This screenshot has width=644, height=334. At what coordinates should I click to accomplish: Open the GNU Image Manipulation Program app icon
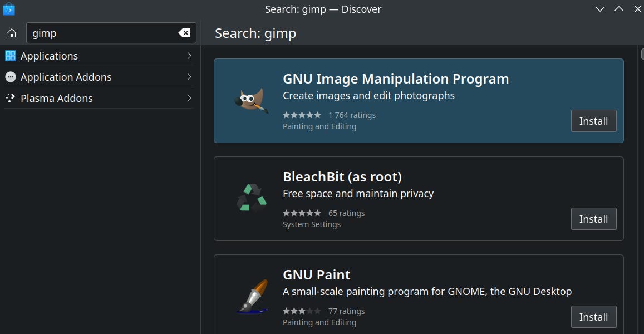(250, 99)
